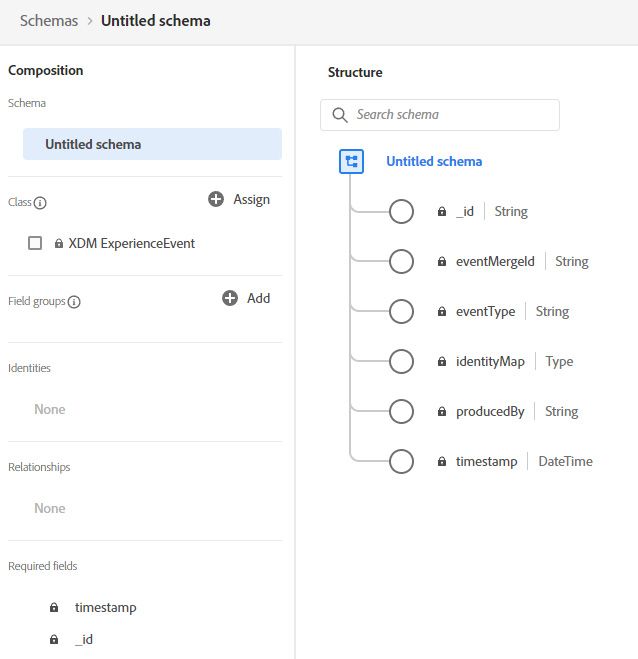Image resolution: width=638 pixels, height=659 pixels.
Task: Select the timestamp field node circle
Action: tap(401, 461)
